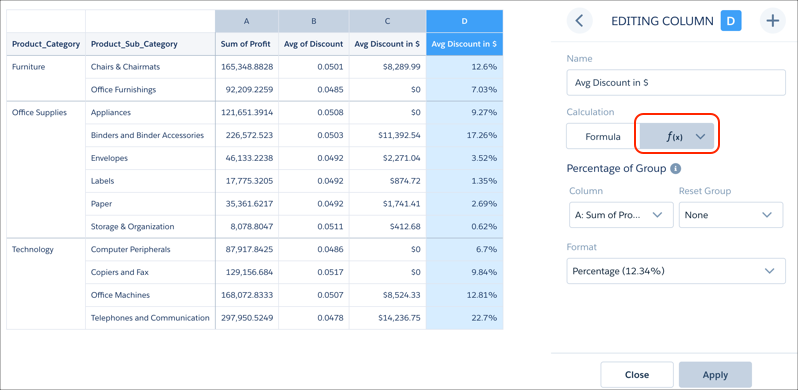Open the f(x) function dropdown
This screenshot has height=390, width=798.
click(677, 136)
